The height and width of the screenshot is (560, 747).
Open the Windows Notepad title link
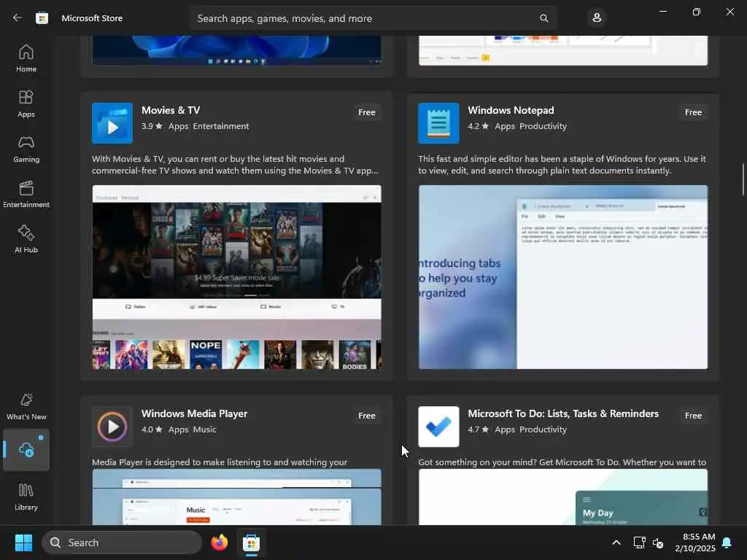pos(511,110)
